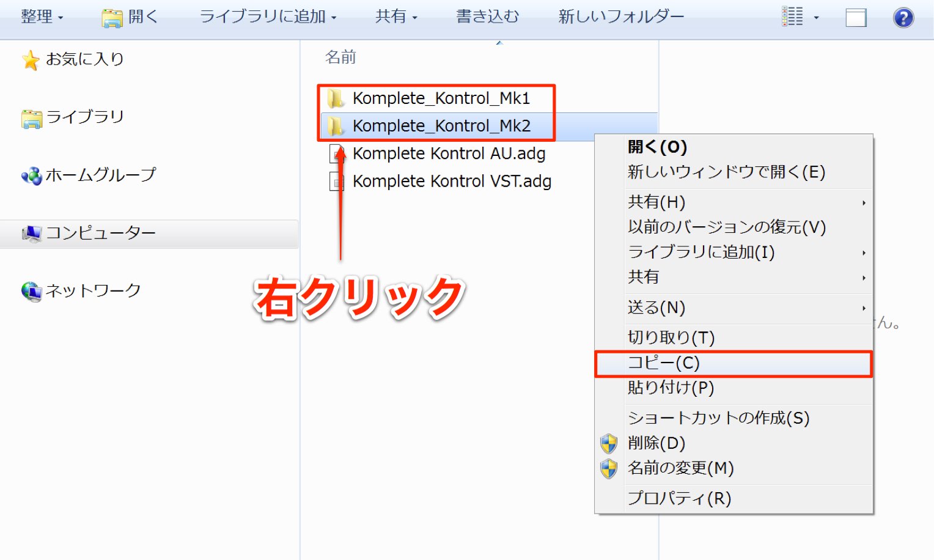
Task: Select the Komplete_Kontrol_Mk1 folder name
Action: coord(441,98)
